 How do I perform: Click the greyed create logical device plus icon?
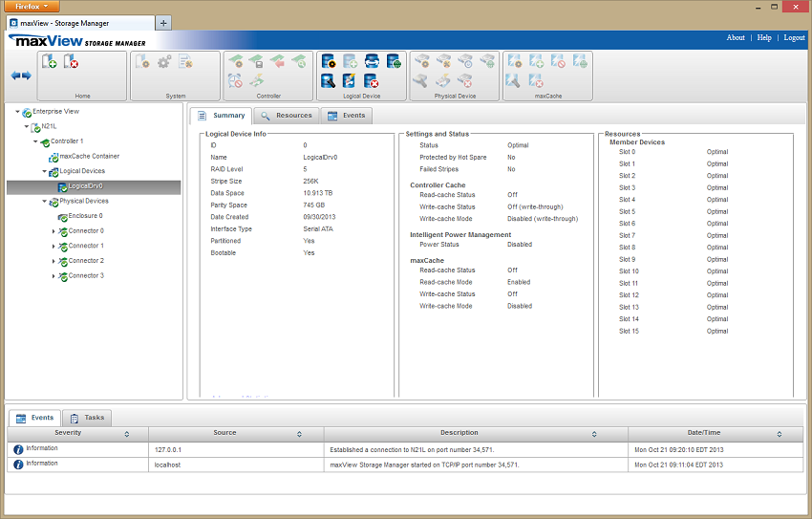click(x=351, y=61)
